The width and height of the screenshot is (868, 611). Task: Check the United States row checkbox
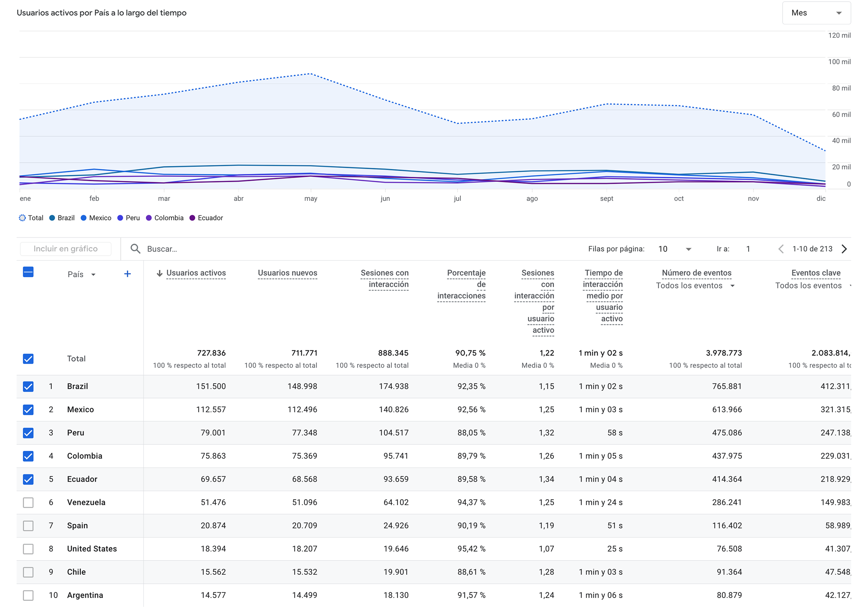(28, 549)
